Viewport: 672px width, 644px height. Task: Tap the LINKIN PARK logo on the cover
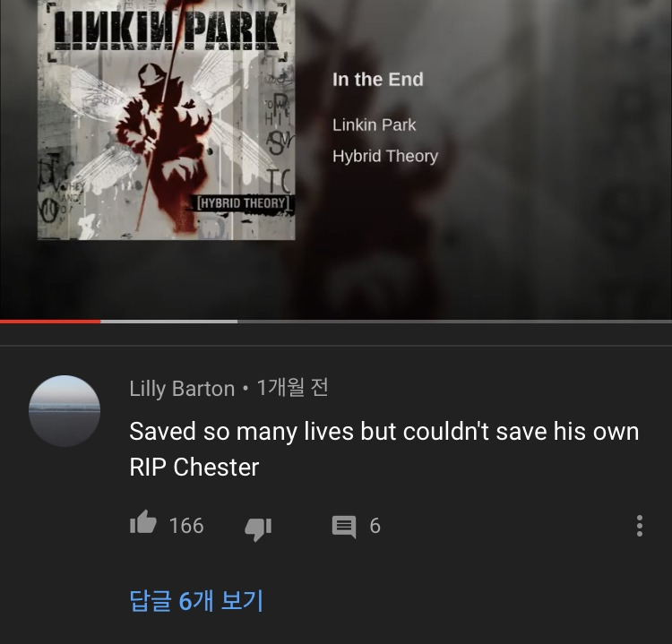point(168,30)
